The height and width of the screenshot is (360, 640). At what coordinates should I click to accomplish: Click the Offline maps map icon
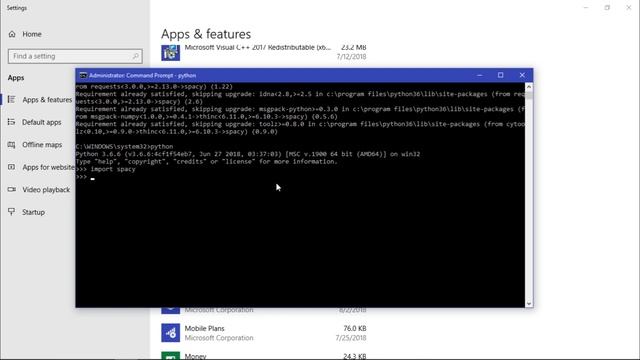click(x=11, y=144)
